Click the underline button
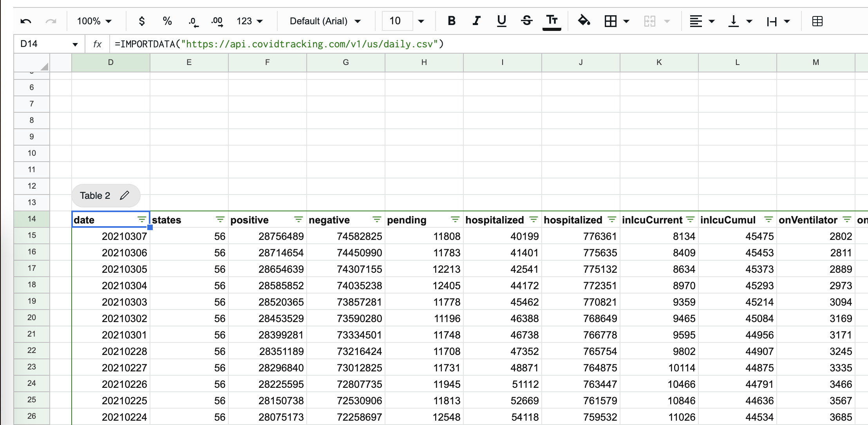The width and height of the screenshot is (868, 425). [x=501, y=21]
